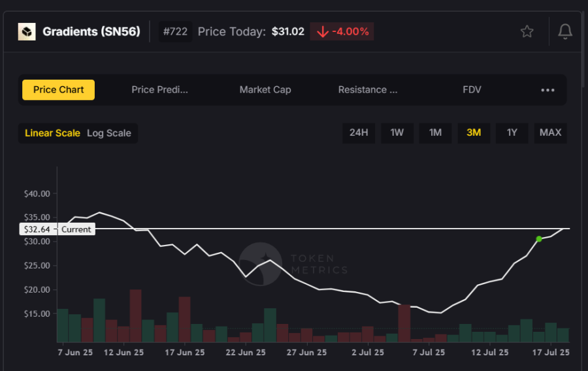
Task: Select the 3M time range
Action: point(474,133)
